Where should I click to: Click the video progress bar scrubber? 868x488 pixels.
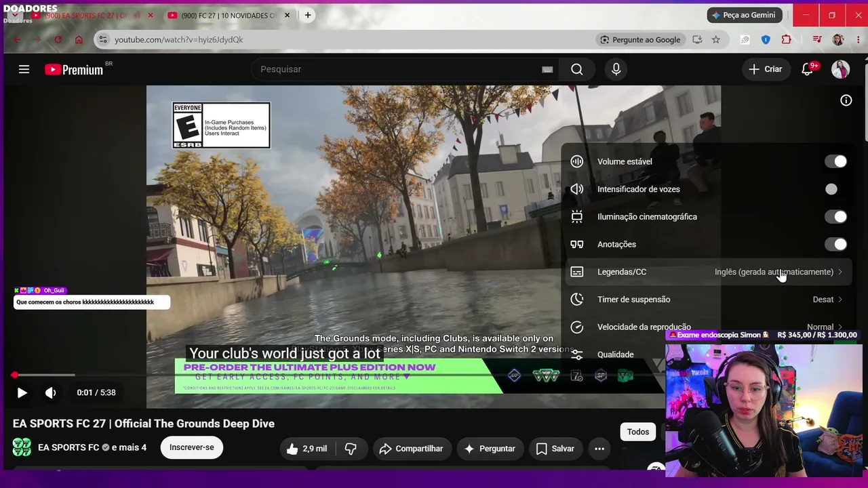pyautogui.click(x=14, y=375)
